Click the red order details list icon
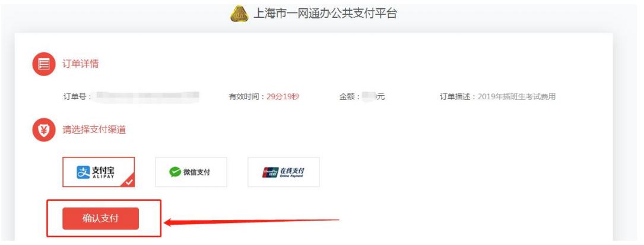644x245 pixels. coord(44,64)
